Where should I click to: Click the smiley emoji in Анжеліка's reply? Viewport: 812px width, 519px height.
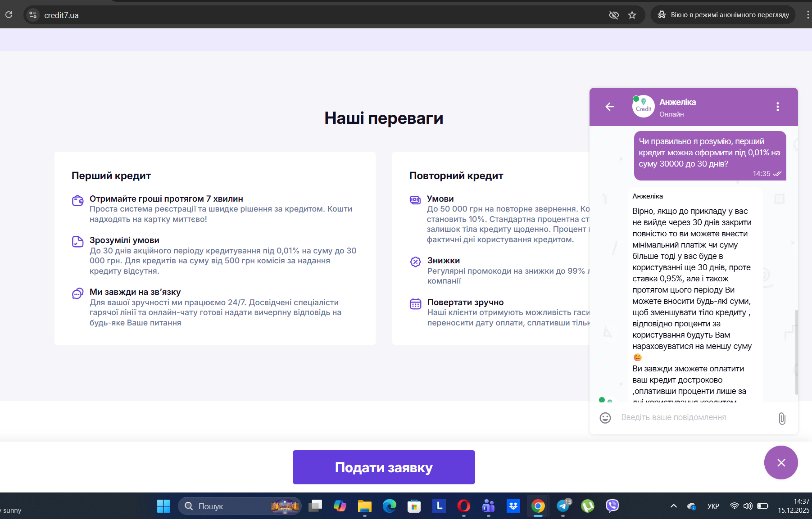[638, 357]
